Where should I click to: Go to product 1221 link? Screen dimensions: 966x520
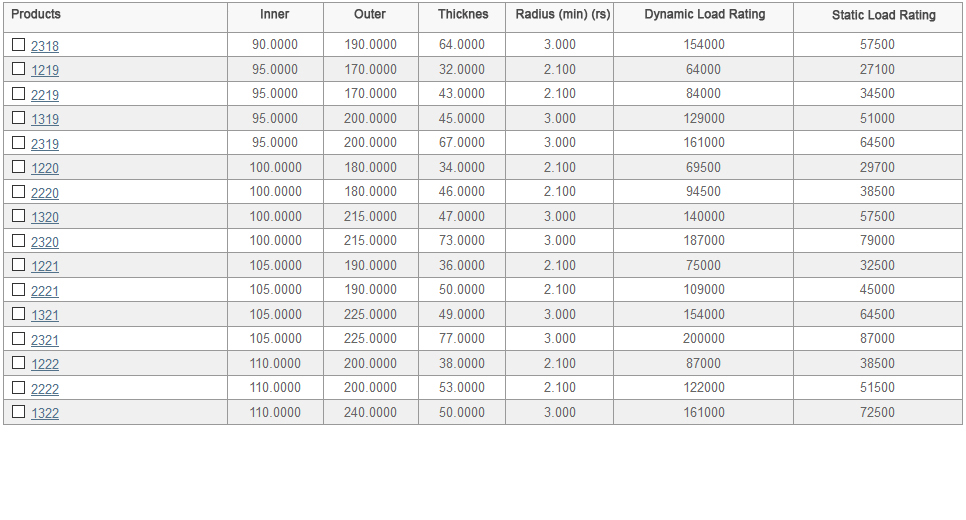45,266
